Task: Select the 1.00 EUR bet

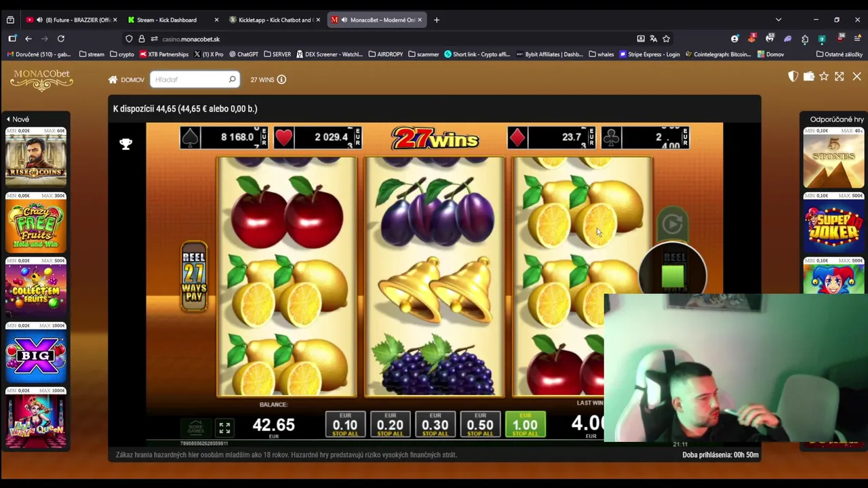Action: [525, 424]
